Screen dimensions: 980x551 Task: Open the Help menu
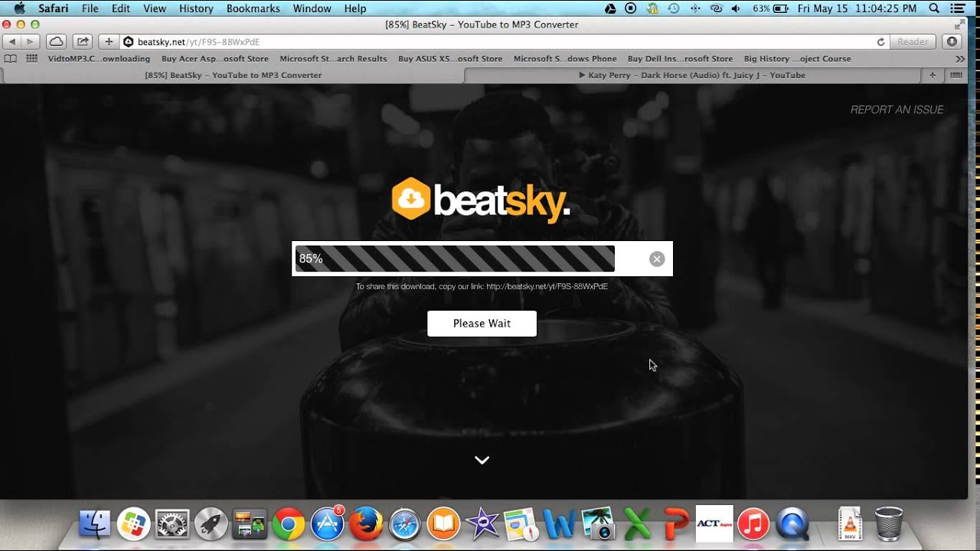(355, 8)
